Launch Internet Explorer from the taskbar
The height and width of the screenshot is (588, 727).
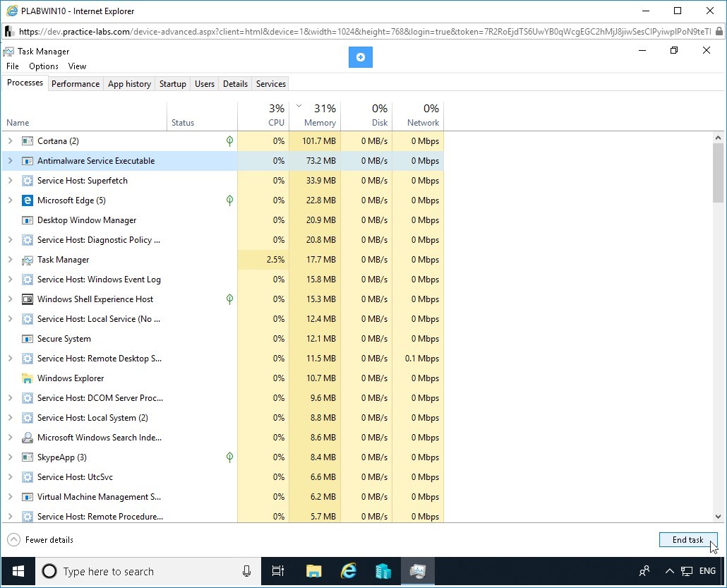click(349, 571)
